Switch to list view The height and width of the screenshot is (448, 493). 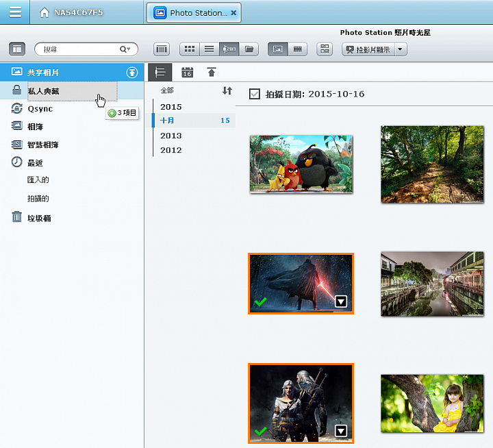209,49
